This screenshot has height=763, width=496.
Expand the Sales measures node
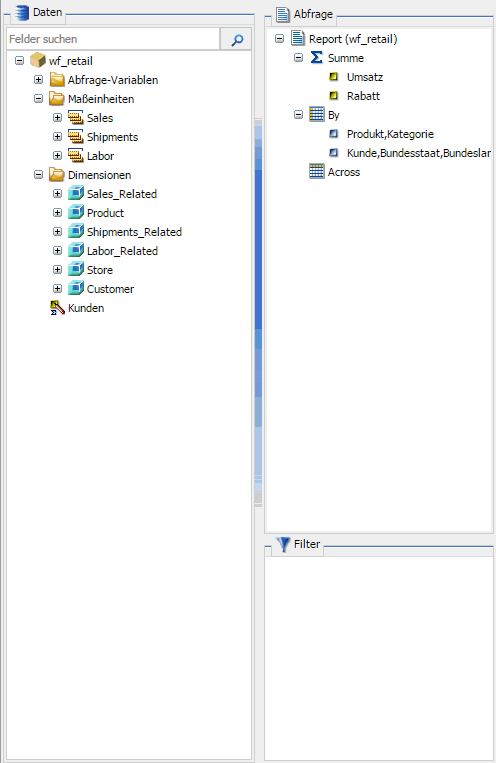(57, 117)
